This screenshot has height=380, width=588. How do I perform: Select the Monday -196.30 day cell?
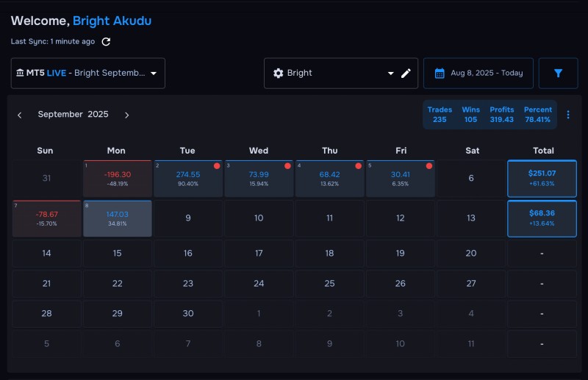coord(118,179)
